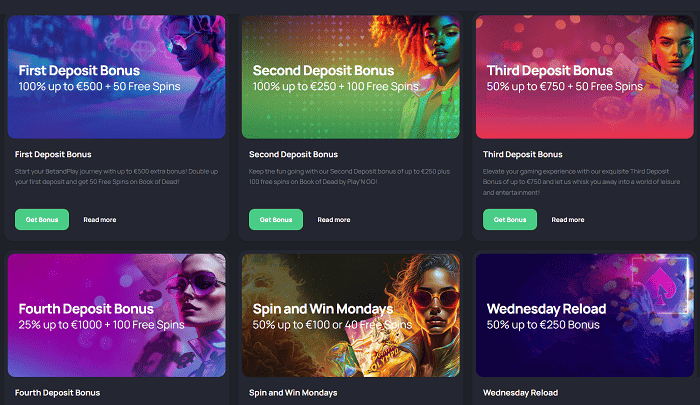Open Read more under Third Deposit Bonus
The width and height of the screenshot is (700, 405).
(x=567, y=220)
